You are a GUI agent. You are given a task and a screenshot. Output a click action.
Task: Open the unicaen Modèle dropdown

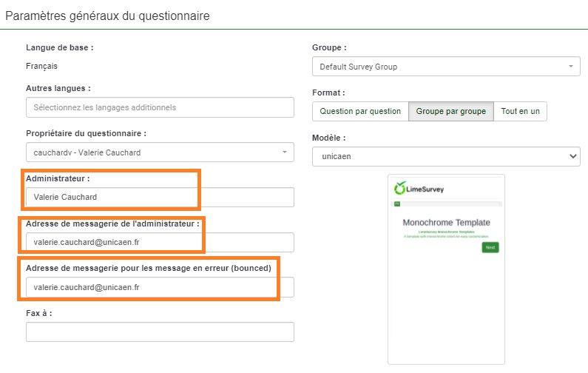[446, 156]
